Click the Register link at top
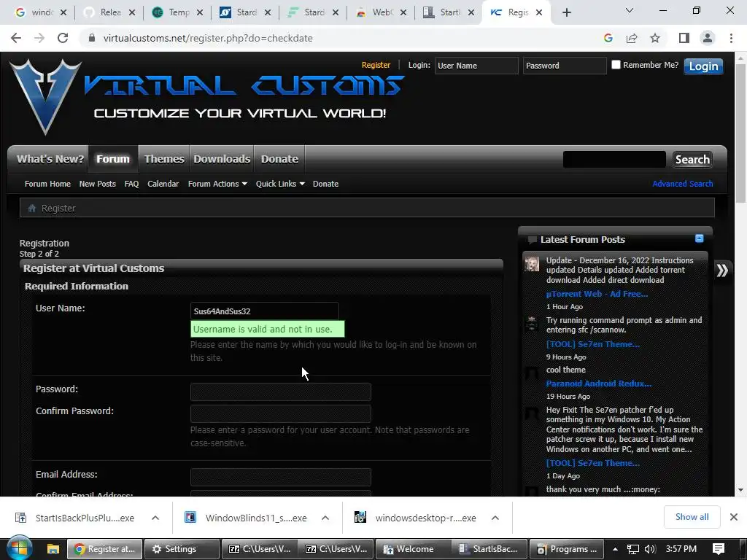 pyautogui.click(x=376, y=65)
